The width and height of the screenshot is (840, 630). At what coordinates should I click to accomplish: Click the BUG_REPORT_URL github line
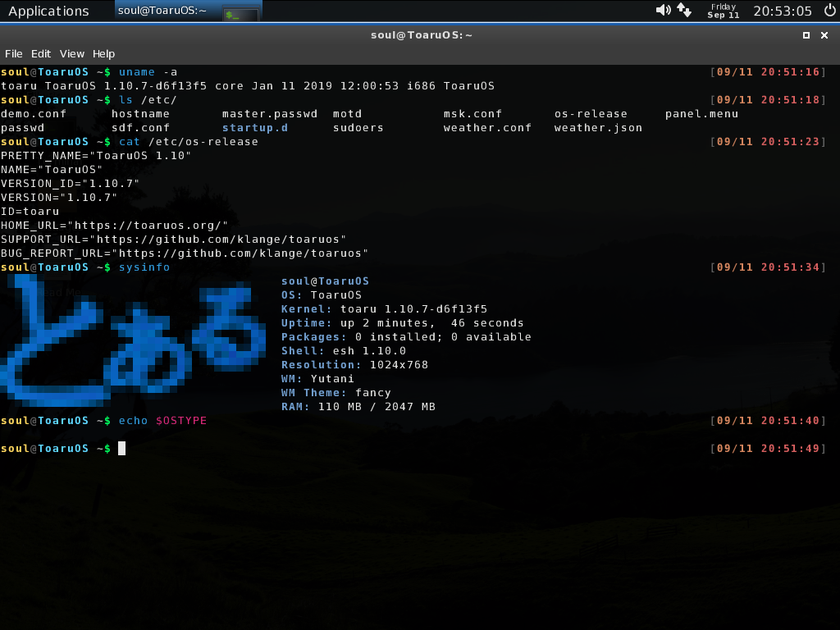pos(185,253)
